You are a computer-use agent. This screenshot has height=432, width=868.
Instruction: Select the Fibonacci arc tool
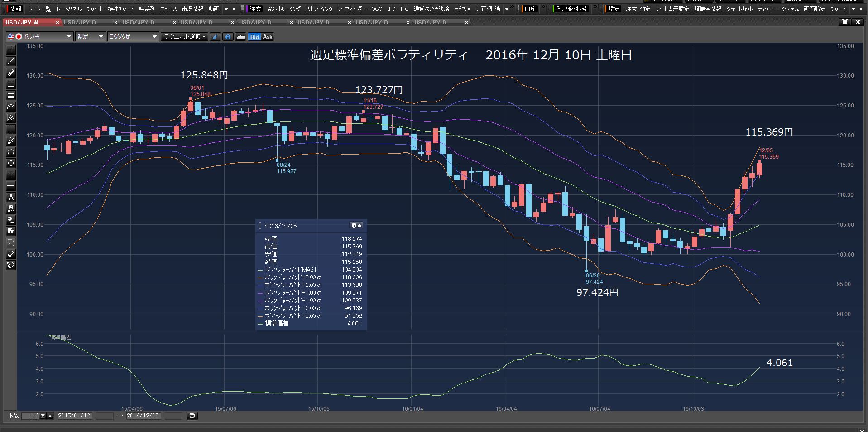click(11, 107)
